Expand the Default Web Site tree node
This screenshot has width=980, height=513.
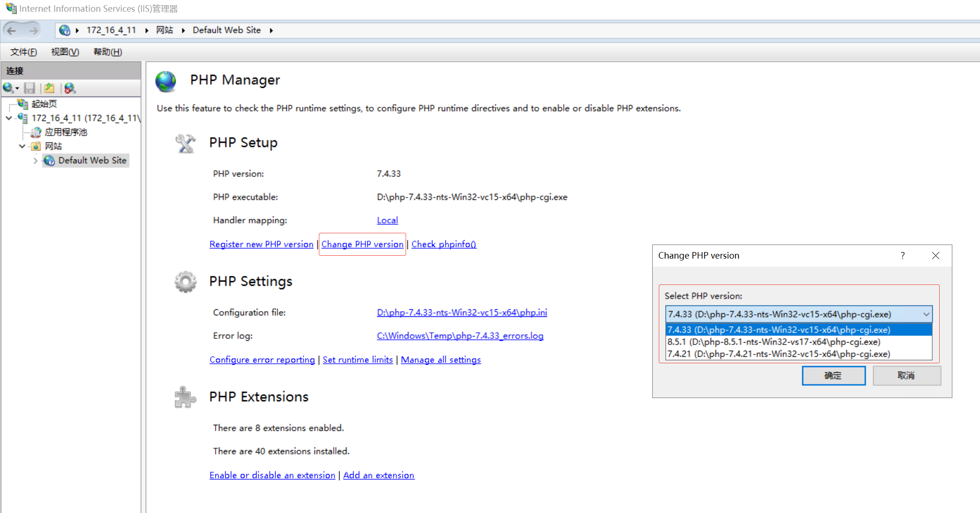point(36,161)
